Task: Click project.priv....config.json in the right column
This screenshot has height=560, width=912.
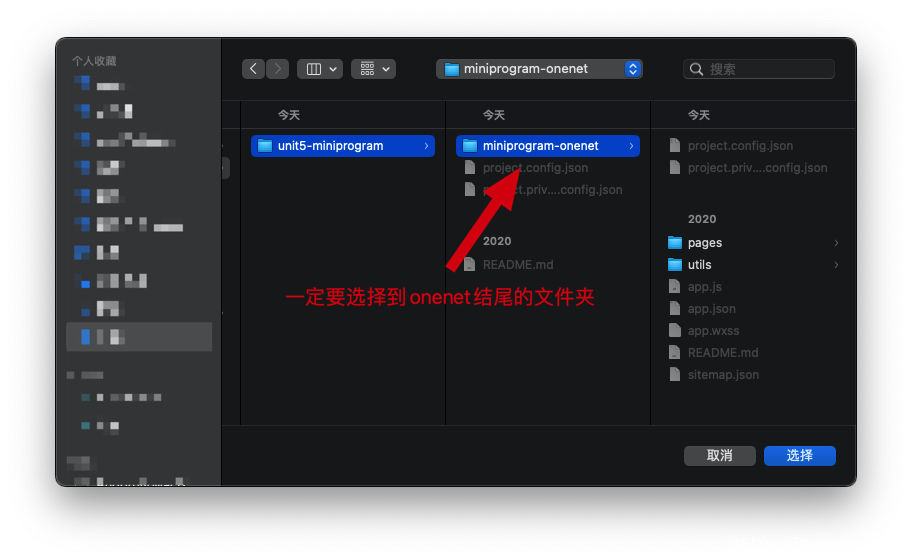Action: click(757, 168)
